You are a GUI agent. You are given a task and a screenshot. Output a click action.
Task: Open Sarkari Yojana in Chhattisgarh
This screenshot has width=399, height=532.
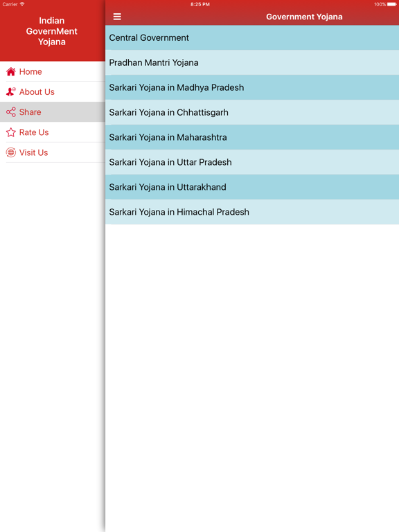pos(252,112)
